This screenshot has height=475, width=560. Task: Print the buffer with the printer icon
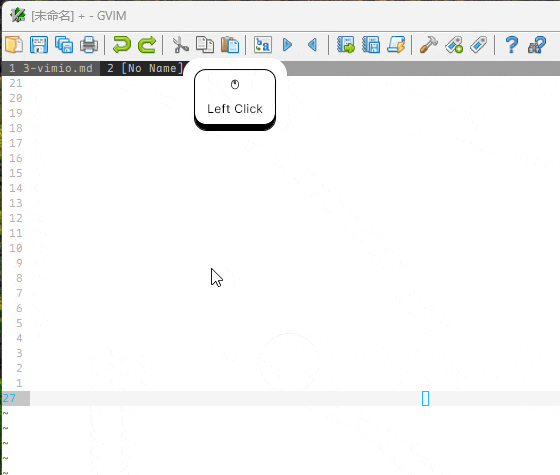[89, 45]
